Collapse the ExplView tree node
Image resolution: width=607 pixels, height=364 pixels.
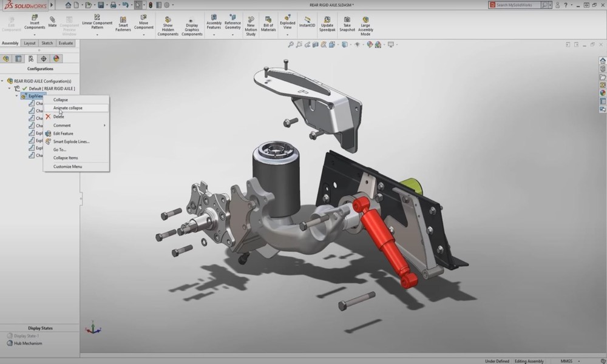coord(17,96)
